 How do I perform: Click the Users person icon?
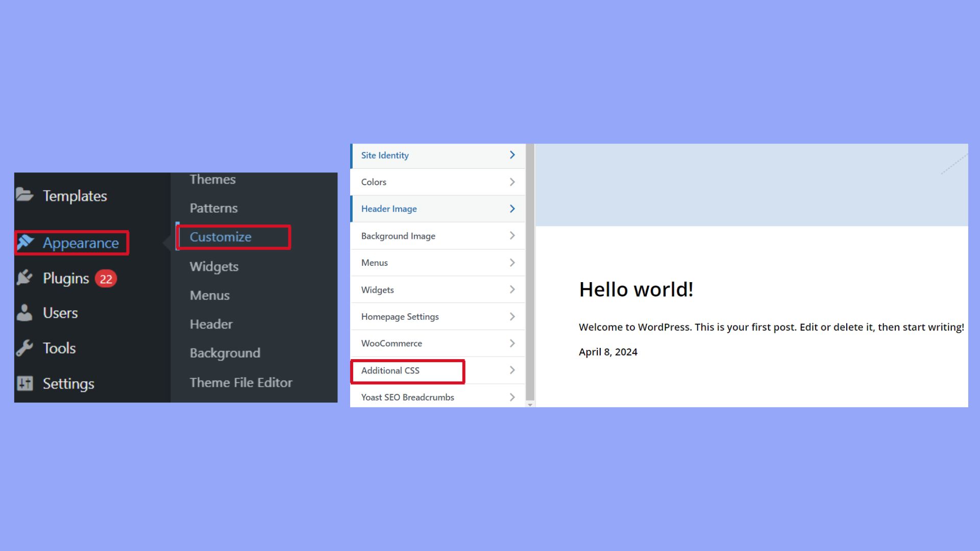click(24, 313)
